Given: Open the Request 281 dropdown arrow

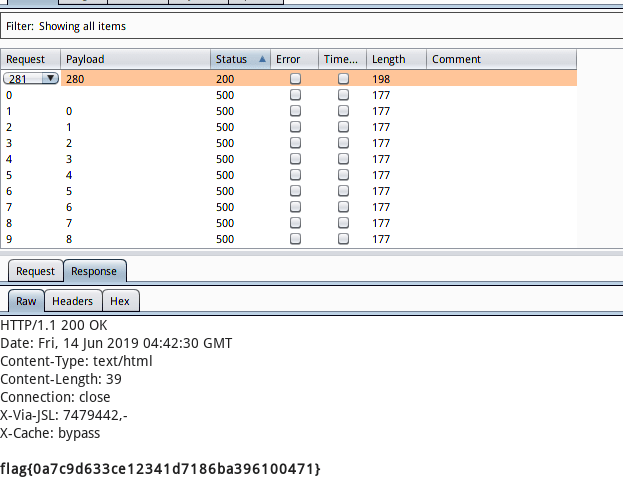Looking at the screenshot, I should point(50,78).
